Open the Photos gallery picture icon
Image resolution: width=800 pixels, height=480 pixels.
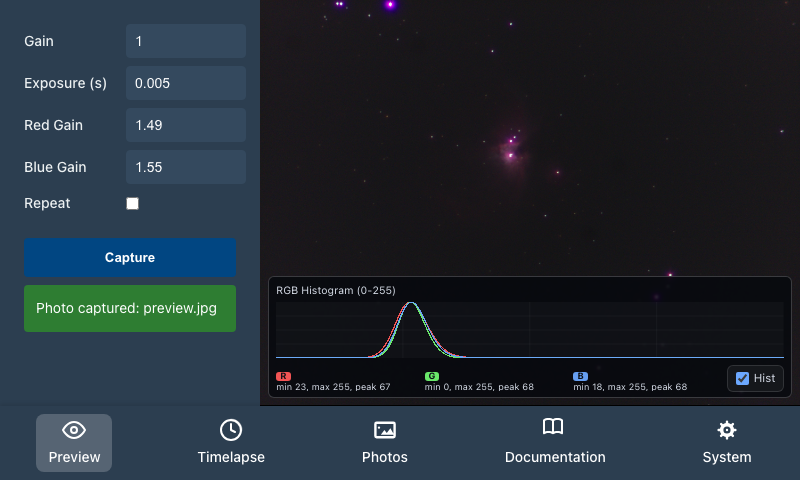point(385,430)
